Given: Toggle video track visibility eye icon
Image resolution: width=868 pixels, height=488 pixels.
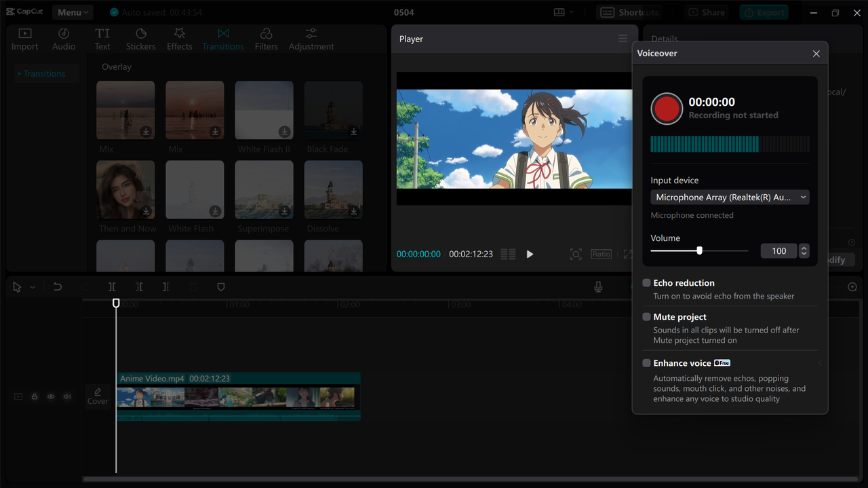Looking at the screenshot, I should tap(51, 396).
